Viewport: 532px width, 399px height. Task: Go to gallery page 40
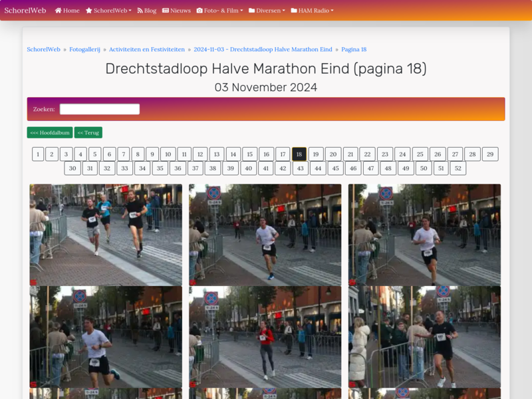point(248,168)
